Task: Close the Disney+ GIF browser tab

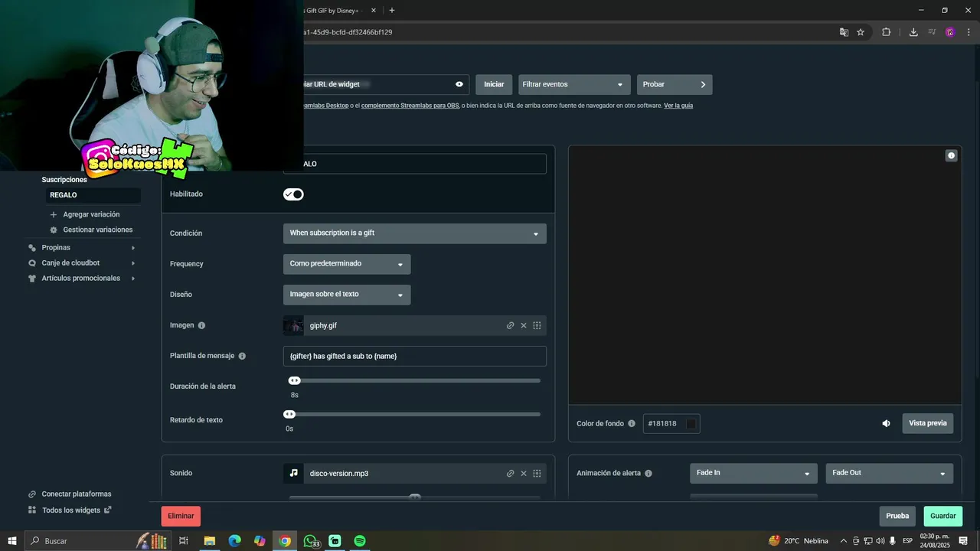Action: click(374, 11)
